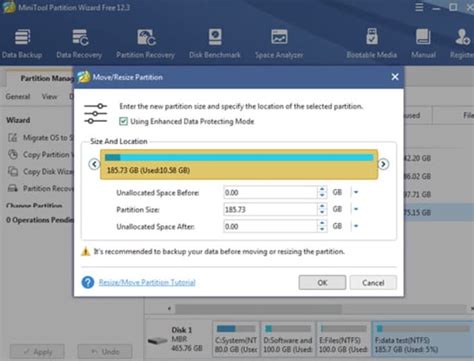Screen dimensions: 474x361
Task: Click the Undo button
Action: tap(105, 352)
